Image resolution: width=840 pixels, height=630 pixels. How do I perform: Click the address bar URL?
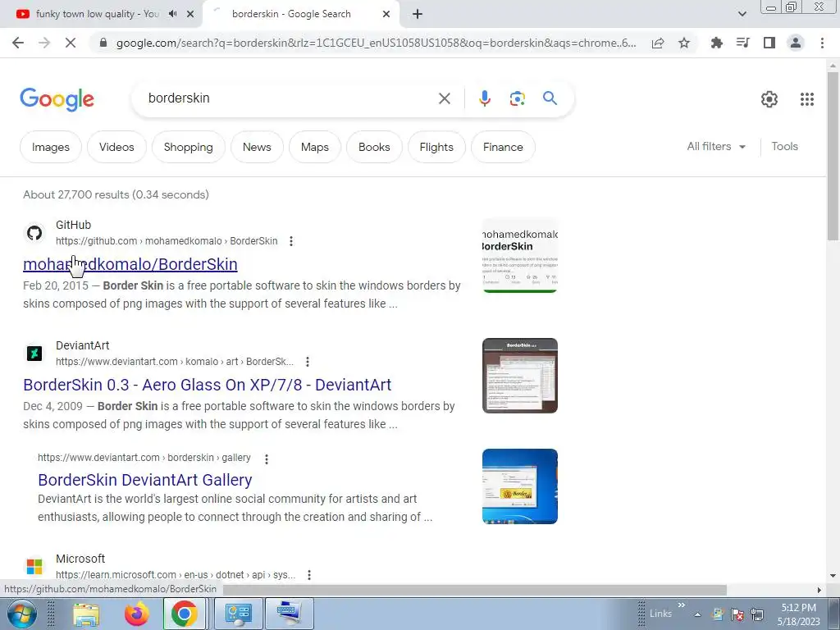(376, 43)
